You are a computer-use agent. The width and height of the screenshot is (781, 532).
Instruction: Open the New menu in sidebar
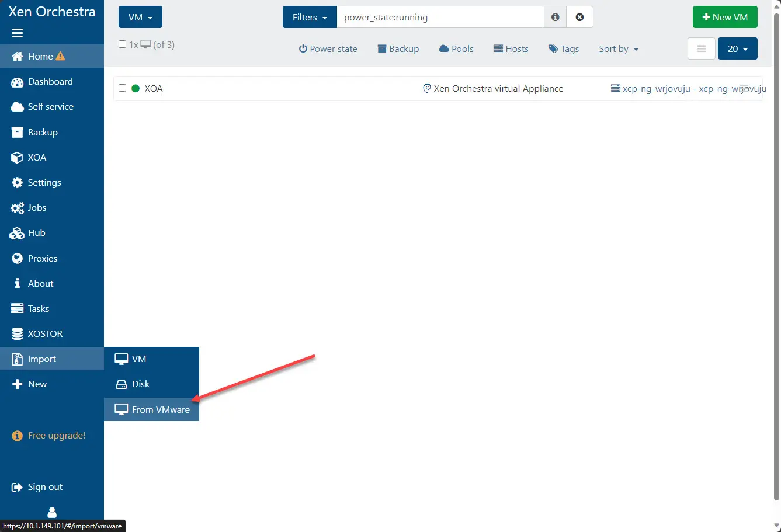52,384
